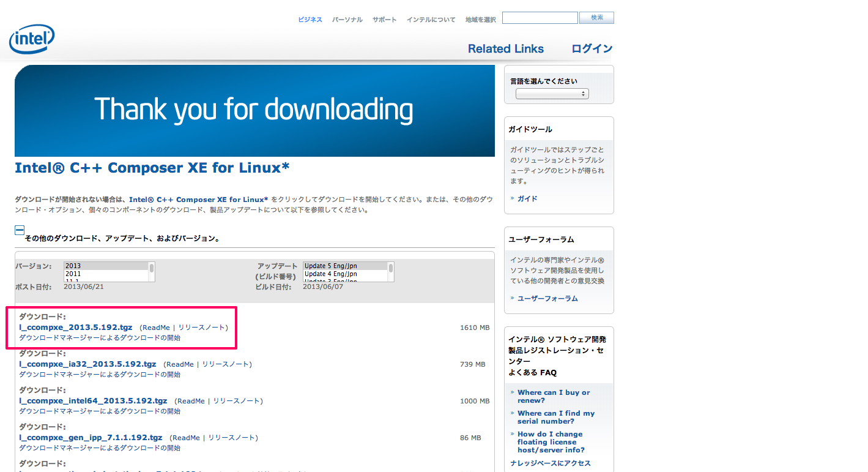Click the ユーザーフォーラム box heading

541,239
